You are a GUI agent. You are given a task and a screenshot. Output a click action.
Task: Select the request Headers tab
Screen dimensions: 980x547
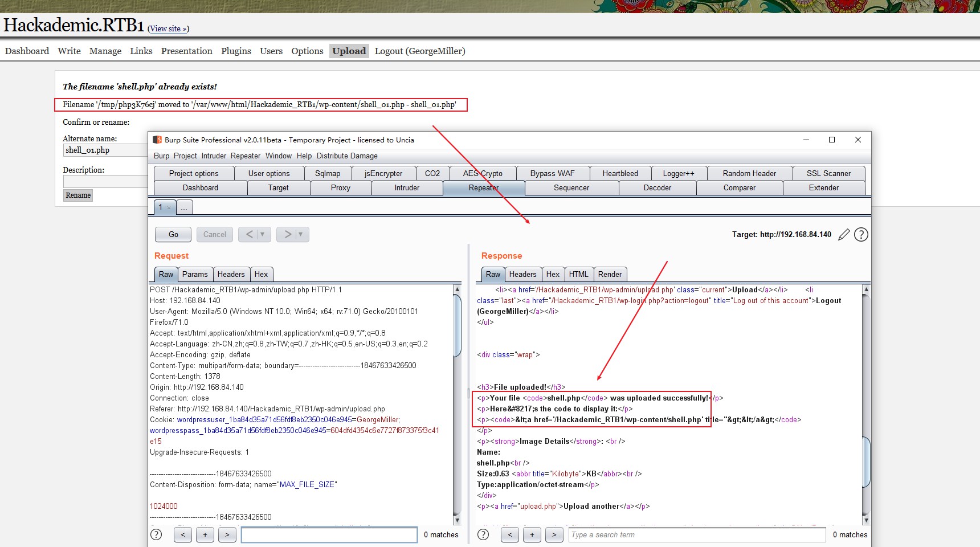click(x=231, y=274)
